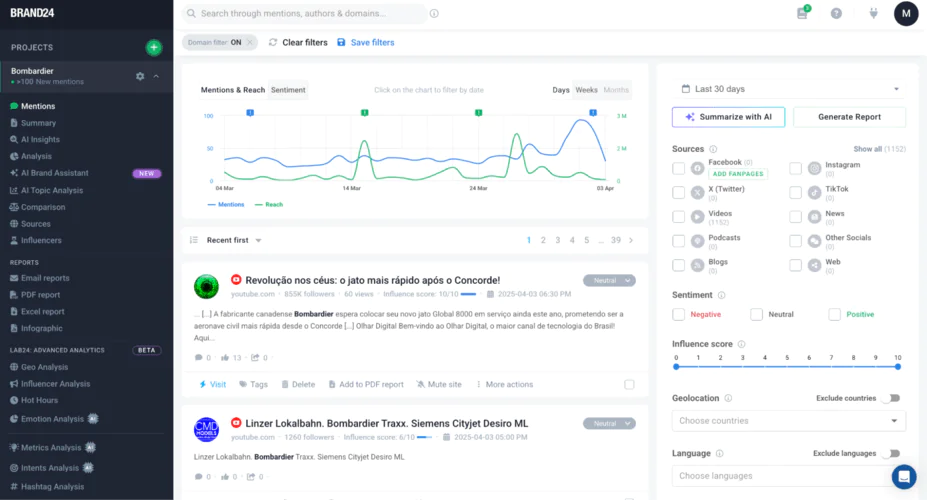This screenshot has width=927, height=500.
Task: Show all sources link
Action: [879, 149]
